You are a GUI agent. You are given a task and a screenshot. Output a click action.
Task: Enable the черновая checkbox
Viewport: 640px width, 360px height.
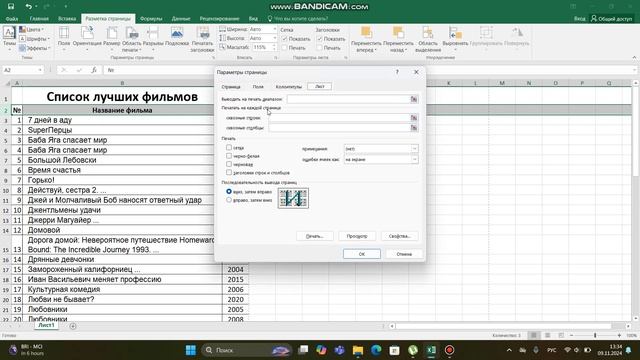(229, 164)
